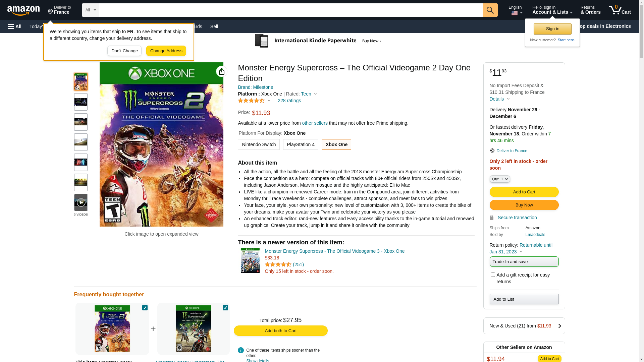Click the share icon on product image

[221, 71]
